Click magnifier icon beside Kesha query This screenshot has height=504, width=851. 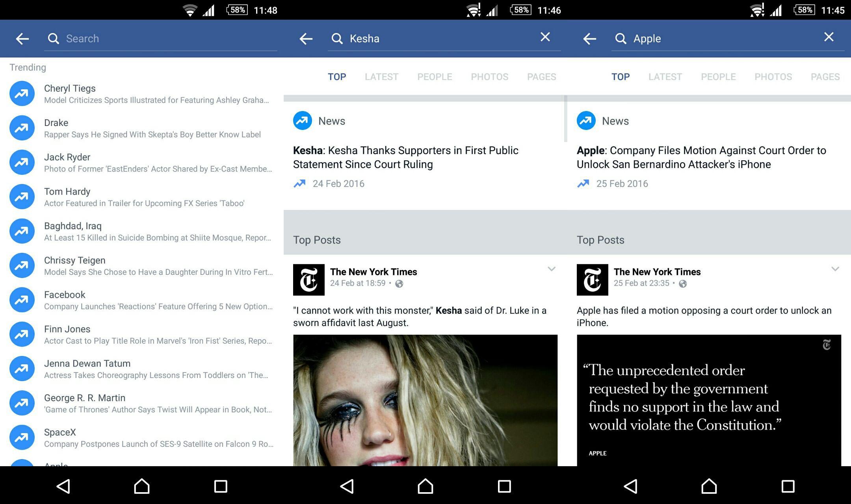click(337, 39)
